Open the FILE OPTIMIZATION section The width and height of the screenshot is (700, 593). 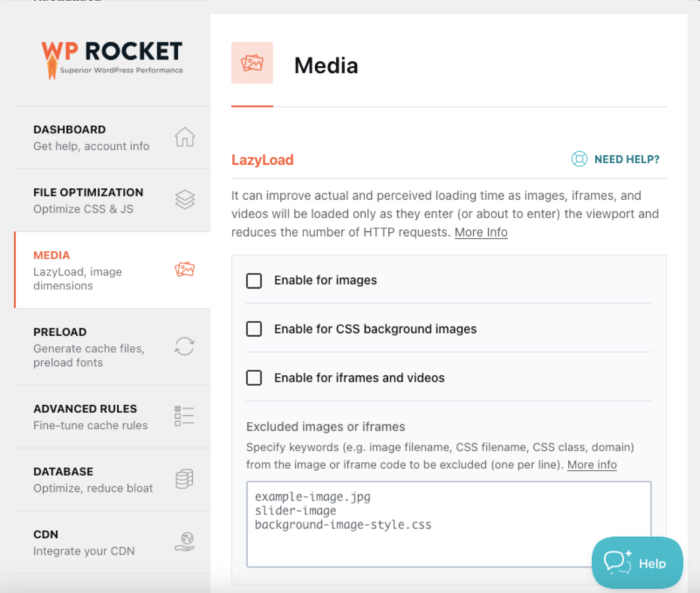113,200
